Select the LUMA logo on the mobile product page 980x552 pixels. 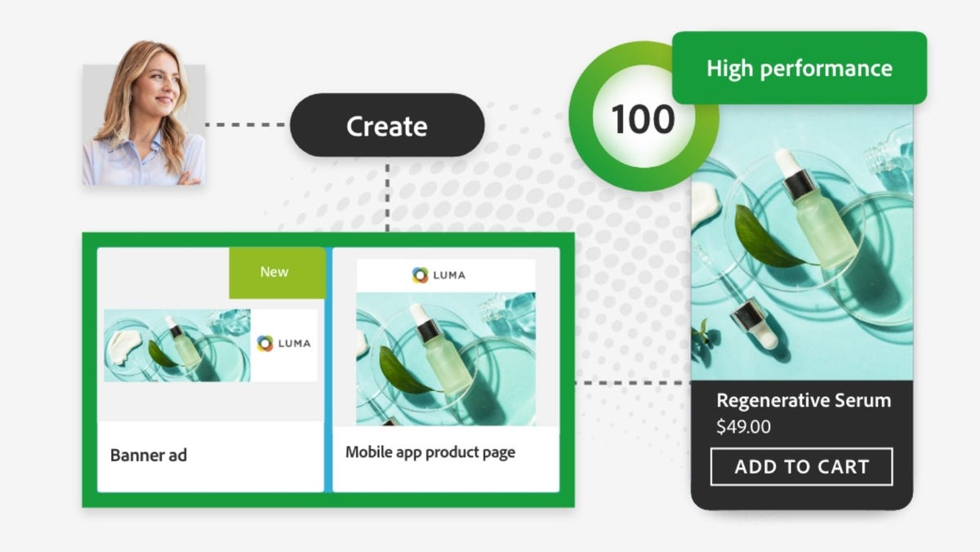pyautogui.click(x=439, y=274)
